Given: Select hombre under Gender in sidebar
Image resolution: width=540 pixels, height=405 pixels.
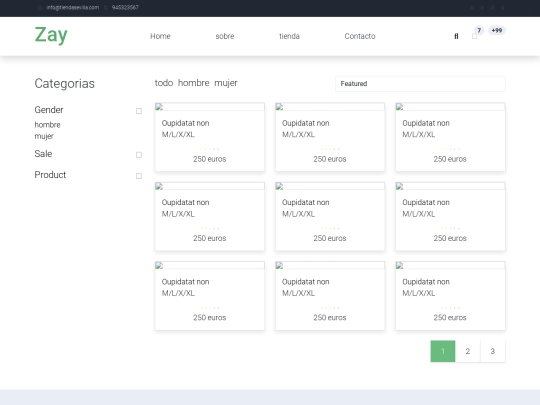Looking at the screenshot, I should [x=48, y=125].
